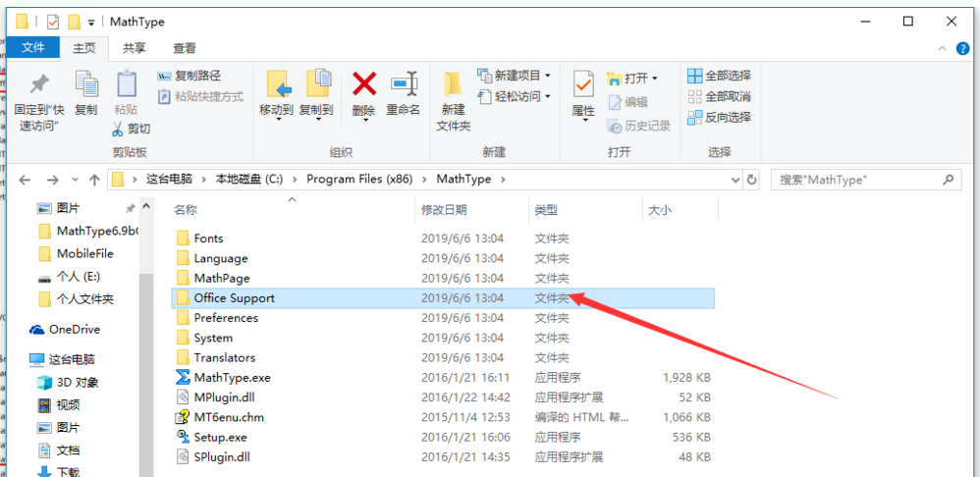Open OneDrive in the navigation pane

pos(66,330)
